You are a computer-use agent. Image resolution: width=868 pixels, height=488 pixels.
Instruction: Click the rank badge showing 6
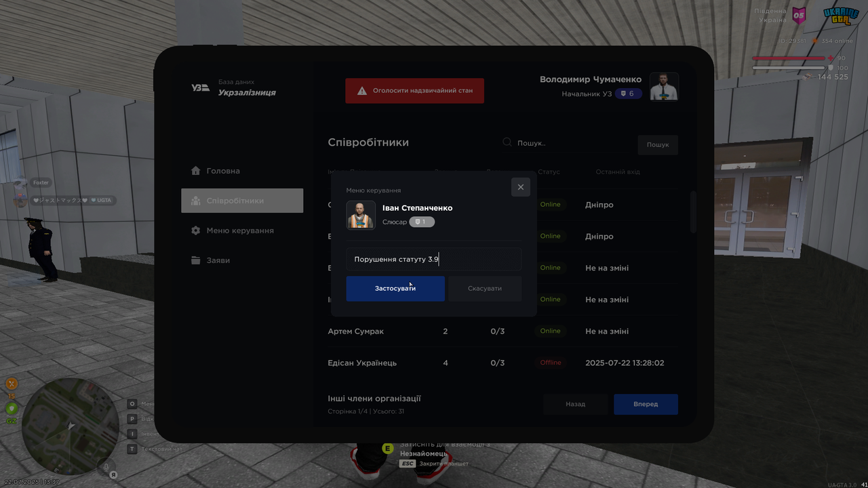click(628, 94)
